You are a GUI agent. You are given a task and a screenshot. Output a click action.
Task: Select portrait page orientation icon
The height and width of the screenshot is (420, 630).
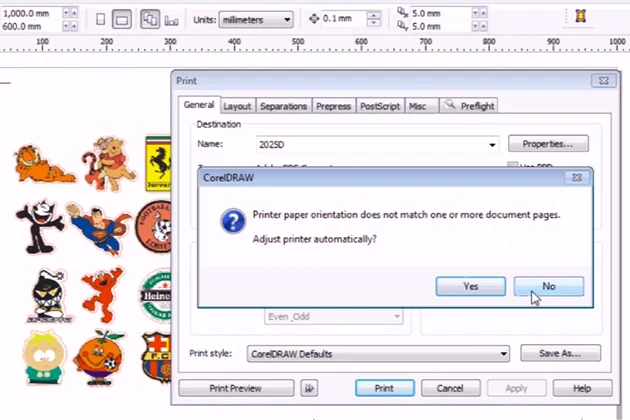point(100,19)
